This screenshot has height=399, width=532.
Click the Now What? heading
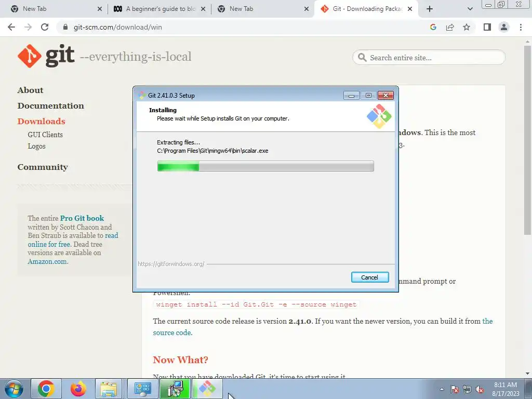coord(180,360)
